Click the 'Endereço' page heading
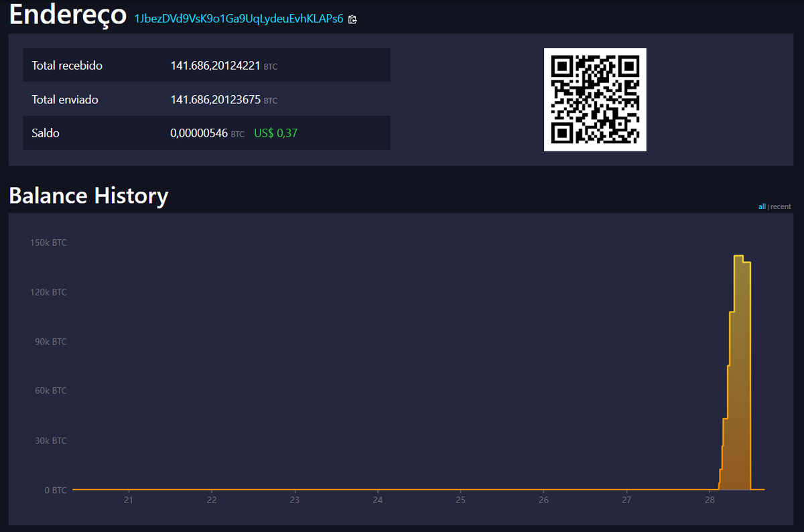The width and height of the screenshot is (804, 532). [68, 15]
